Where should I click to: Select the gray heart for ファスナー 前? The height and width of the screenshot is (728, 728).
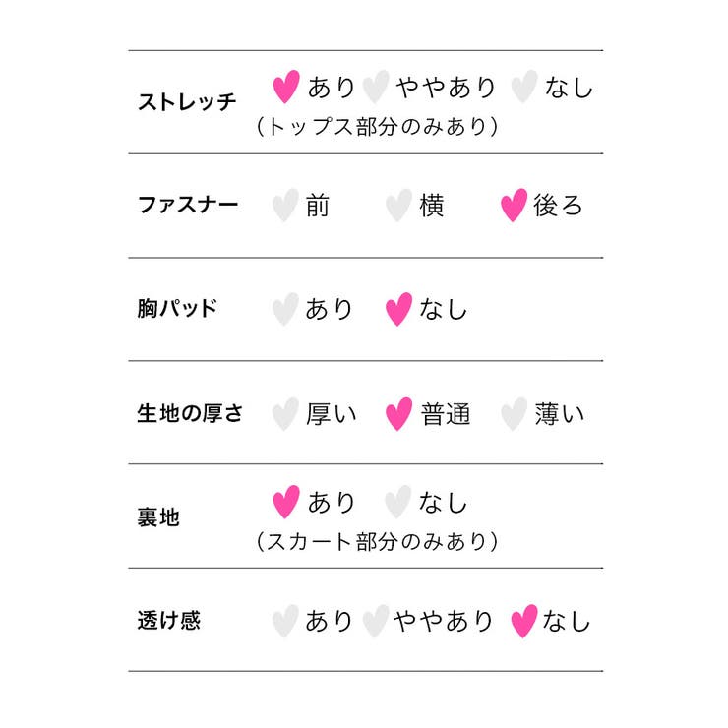click(x=285, y=206)
